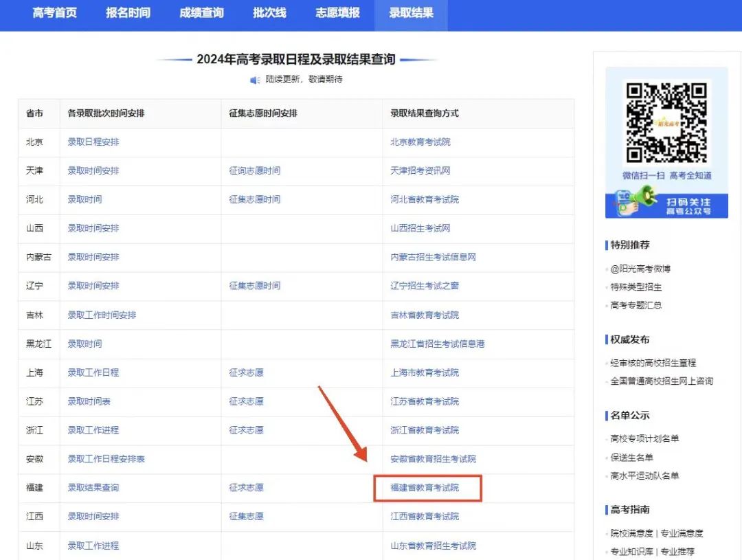
Task: Open 安徽省教育招生考试院 link
Action: [433, 459]
